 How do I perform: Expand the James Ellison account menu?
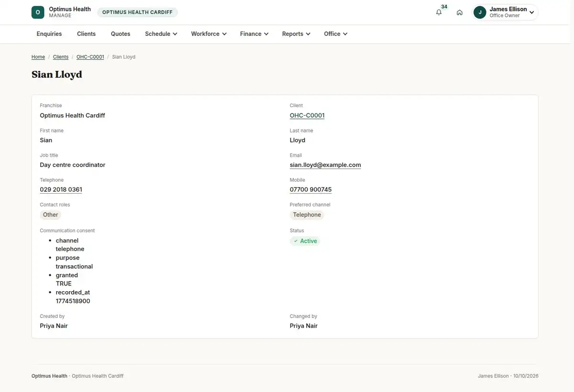[x=506, y=12]
